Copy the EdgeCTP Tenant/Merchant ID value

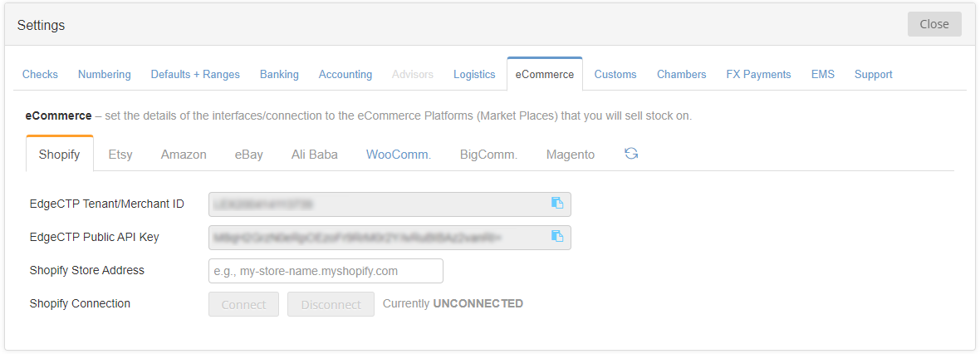point(557,203)
